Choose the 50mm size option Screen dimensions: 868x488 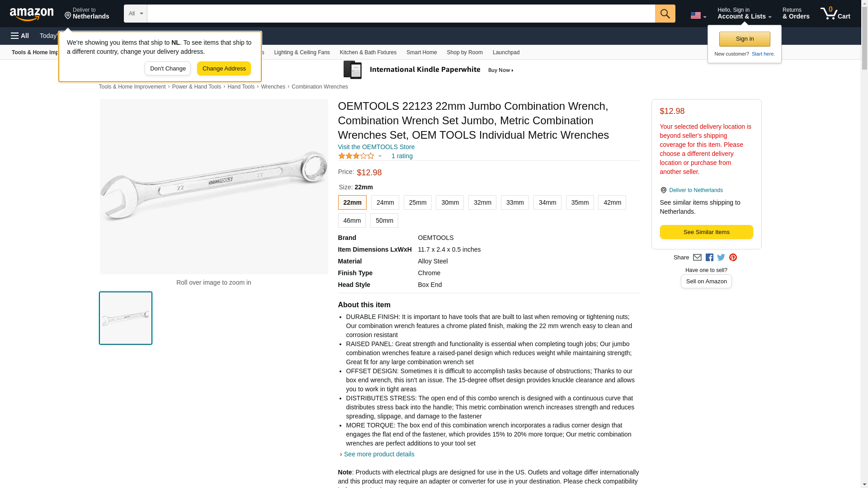(384, 221)
